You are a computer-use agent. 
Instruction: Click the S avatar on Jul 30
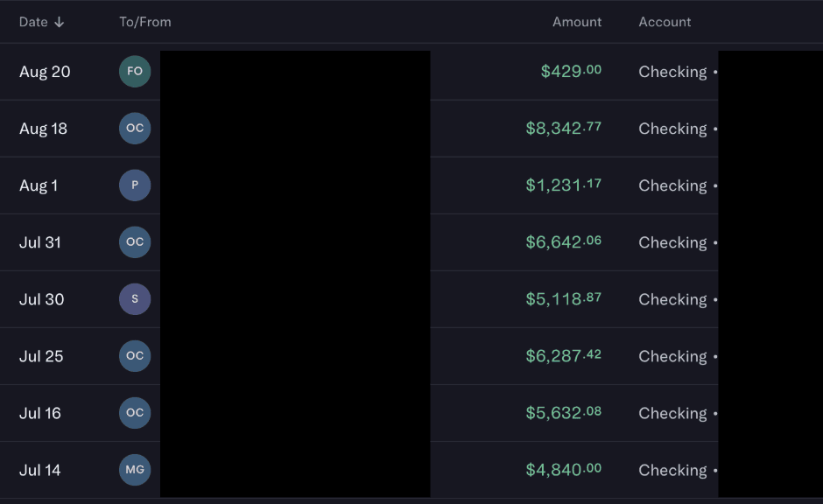point(135,299)
